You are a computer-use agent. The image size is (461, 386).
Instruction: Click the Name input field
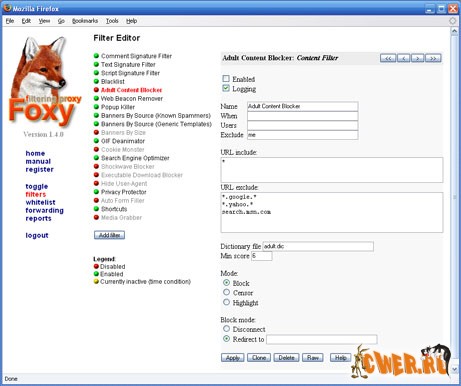point(303,106)
